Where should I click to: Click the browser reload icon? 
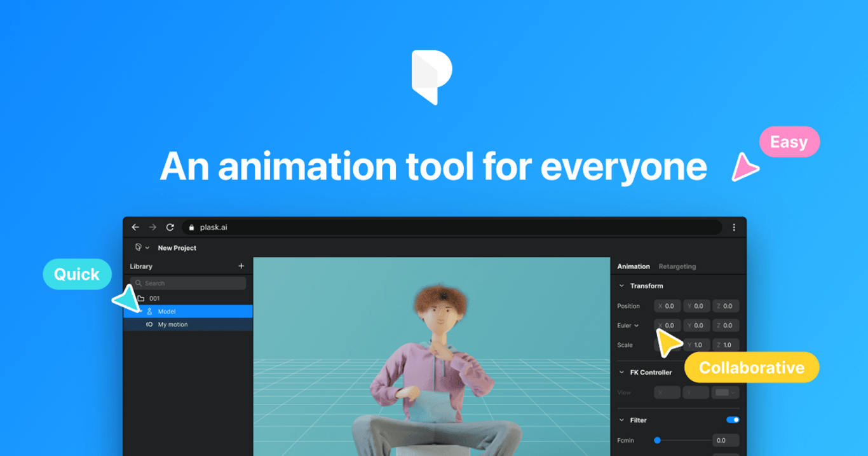coord(170,227)
